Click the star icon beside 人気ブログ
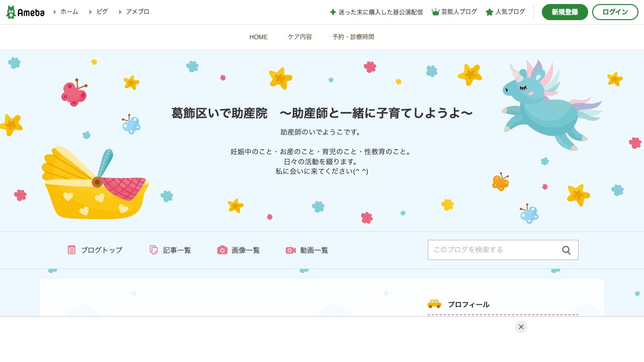 [489, 12]
